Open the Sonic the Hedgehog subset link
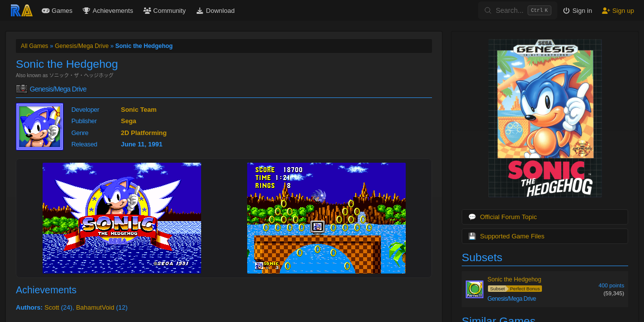 (514, 279)
